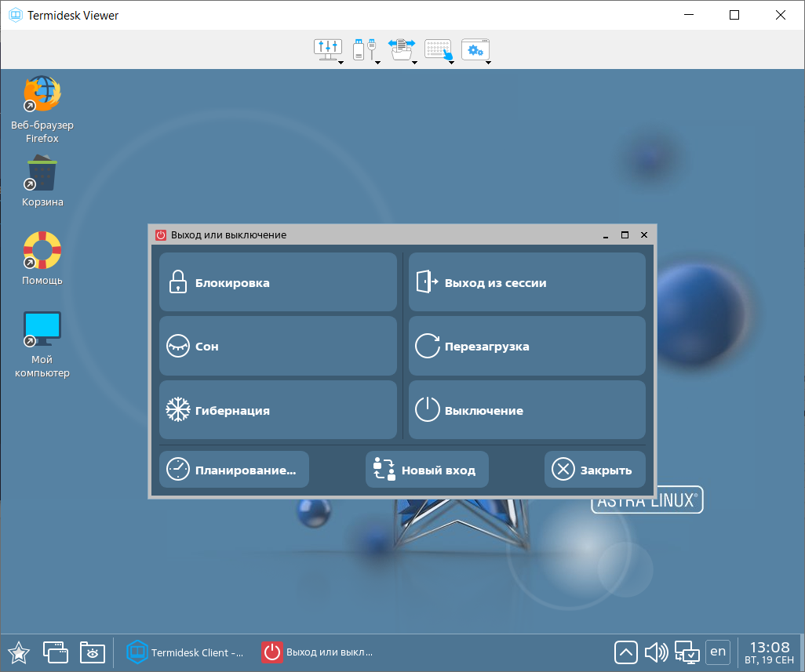Image resolution: width=805 pixels, height=672 pixels.
Task: Open the Помощь lifebuoy help icon
Action: point(42,251)
